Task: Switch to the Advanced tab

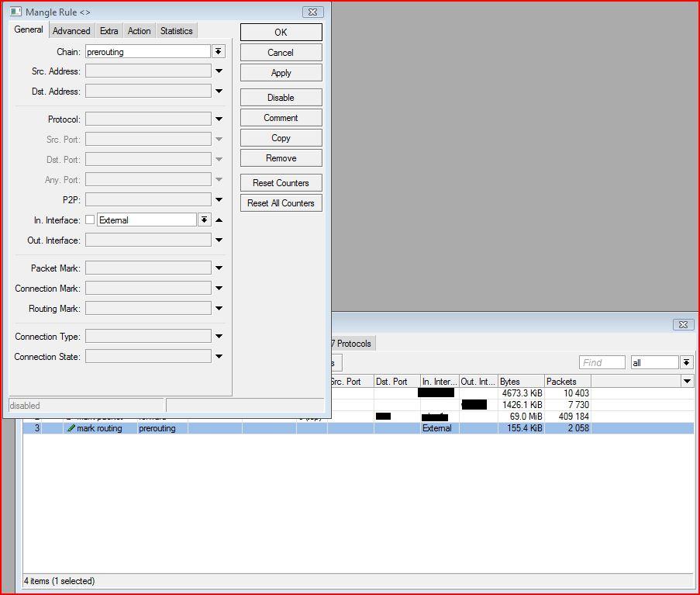Action: 71,31
